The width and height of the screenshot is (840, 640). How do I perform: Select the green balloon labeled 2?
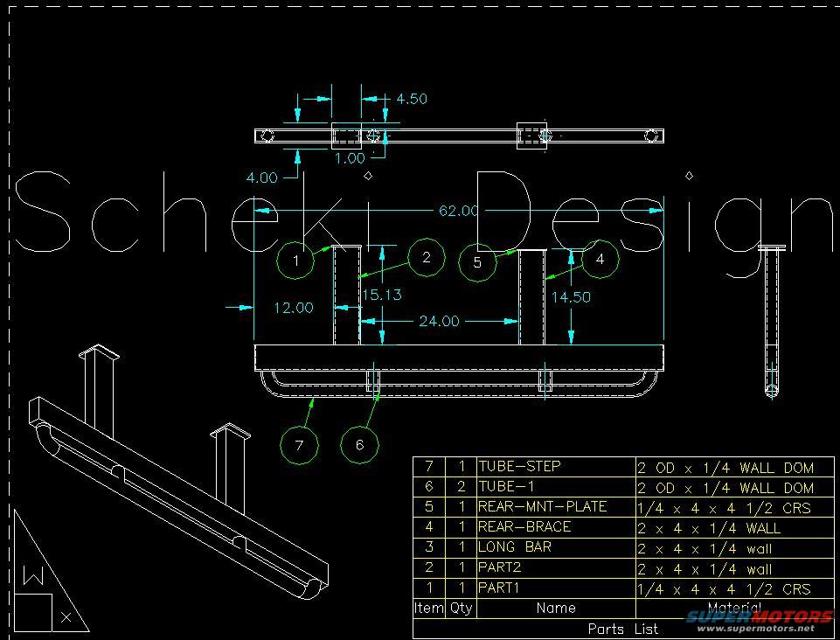[x=427, y=257]
